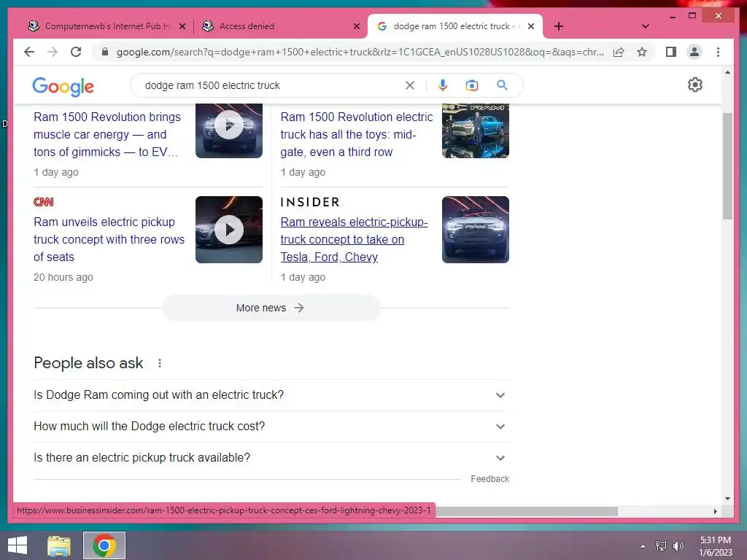Image resolution: width=747 pixels, height=560 pixels.
Task: Start voice search with the microphone icon
Action: pos(443,85)
